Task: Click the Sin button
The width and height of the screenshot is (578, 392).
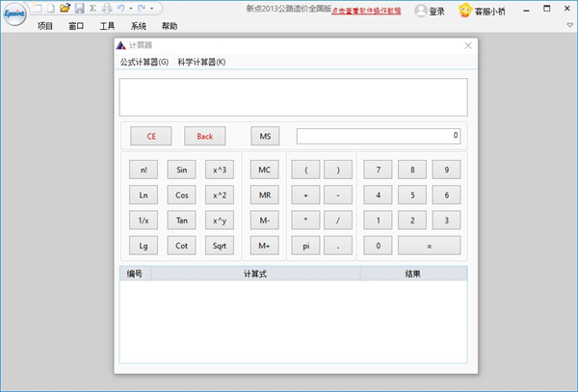Action: 181,170
